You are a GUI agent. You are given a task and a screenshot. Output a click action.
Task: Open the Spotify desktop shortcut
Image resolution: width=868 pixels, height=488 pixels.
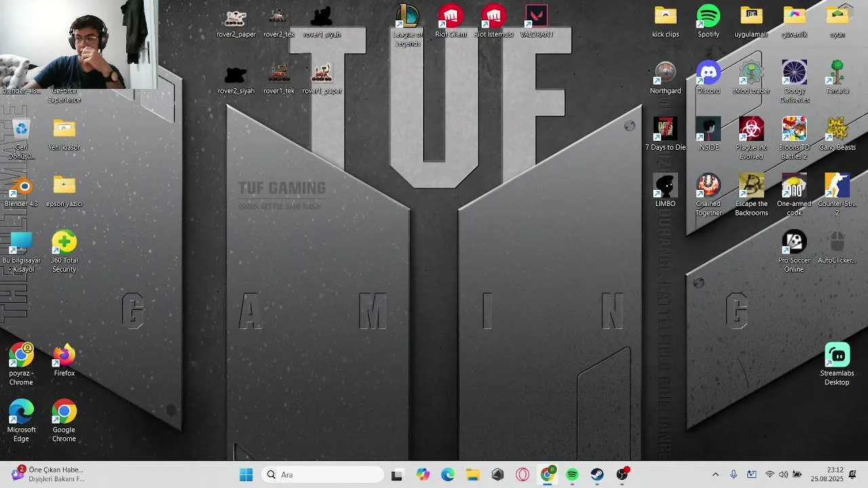point(709,22)
